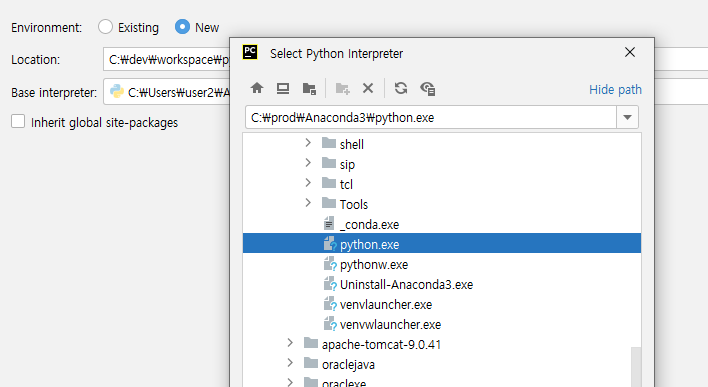Enable Inherit global site-packages checkbox
The image size is (708, 387).
click(18, 121)
